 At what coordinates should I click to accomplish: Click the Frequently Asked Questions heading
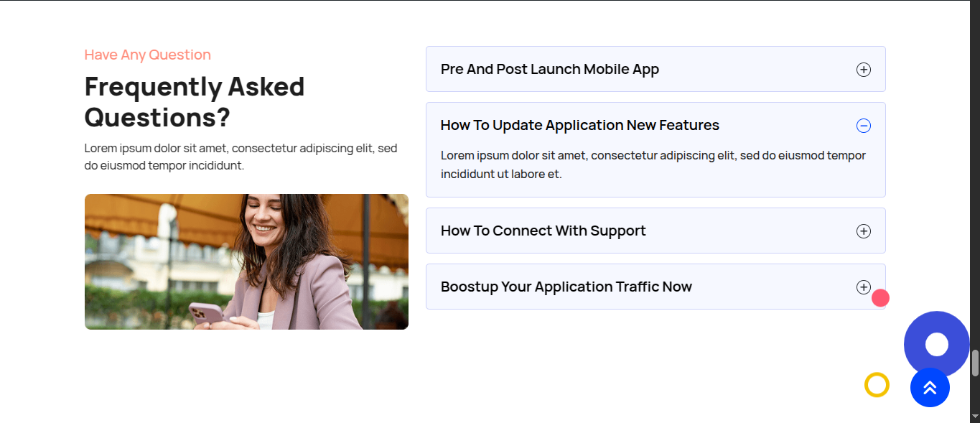coord(195,102)
